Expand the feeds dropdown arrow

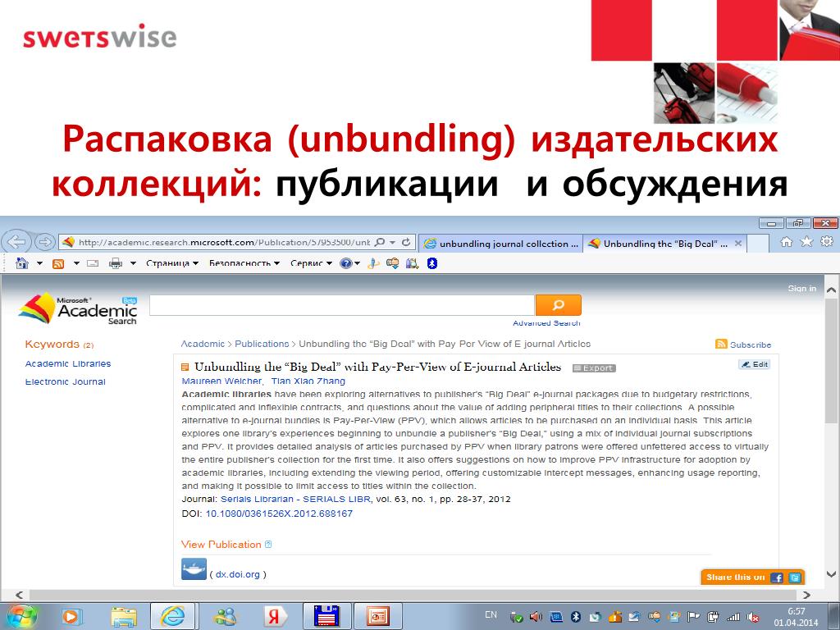tap(76, 263)
